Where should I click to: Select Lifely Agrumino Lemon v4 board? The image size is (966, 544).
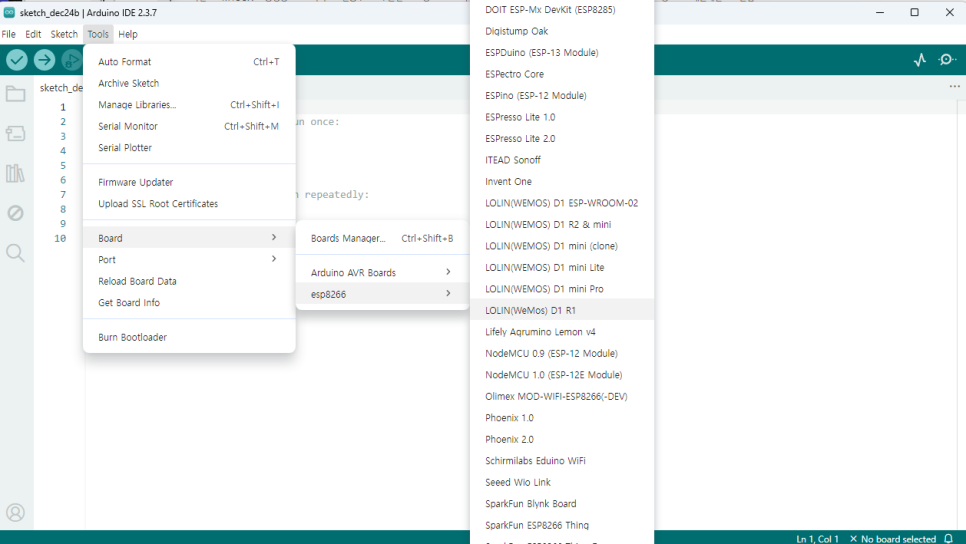click(x=562, y=332)
